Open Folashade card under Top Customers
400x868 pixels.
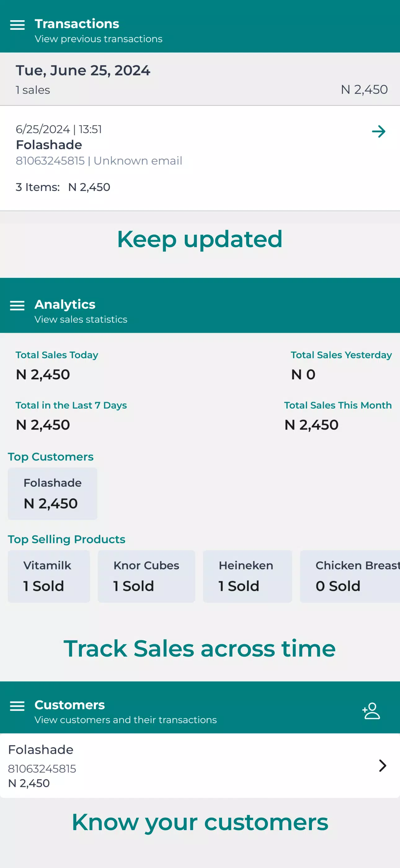52,494
